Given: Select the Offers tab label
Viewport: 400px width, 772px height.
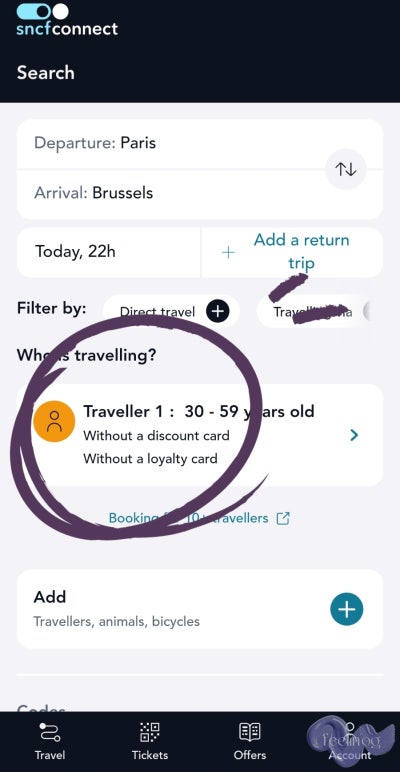Looking at the screenshot, I should coord(250,755).
